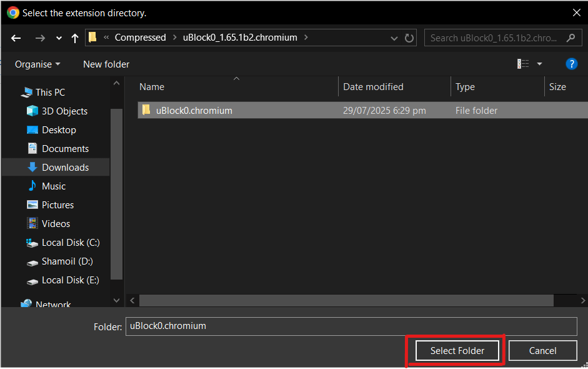Select This PC in navigation pane
Image resolution: width=588 pixels, height=369 pixels.
coord(50,93)
